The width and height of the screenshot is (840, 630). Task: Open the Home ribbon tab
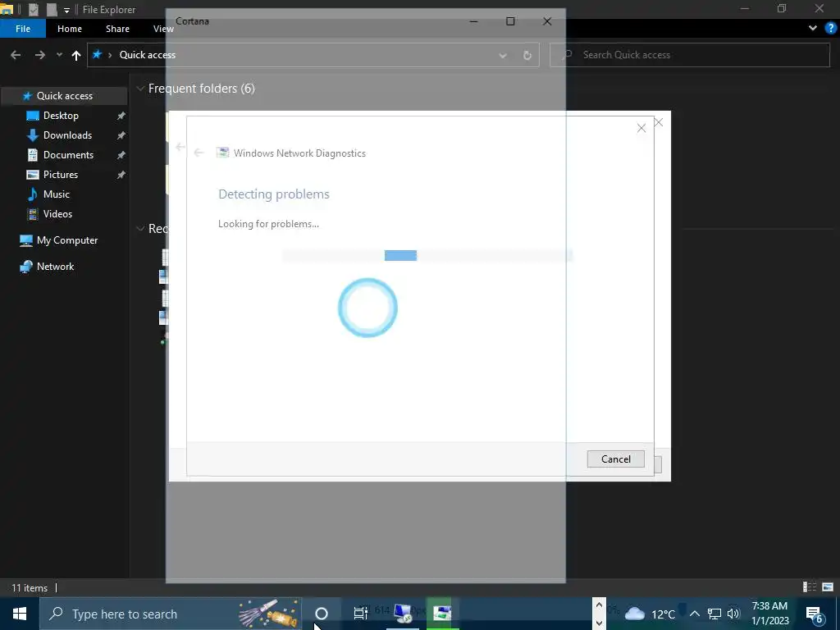pos(70,29)
